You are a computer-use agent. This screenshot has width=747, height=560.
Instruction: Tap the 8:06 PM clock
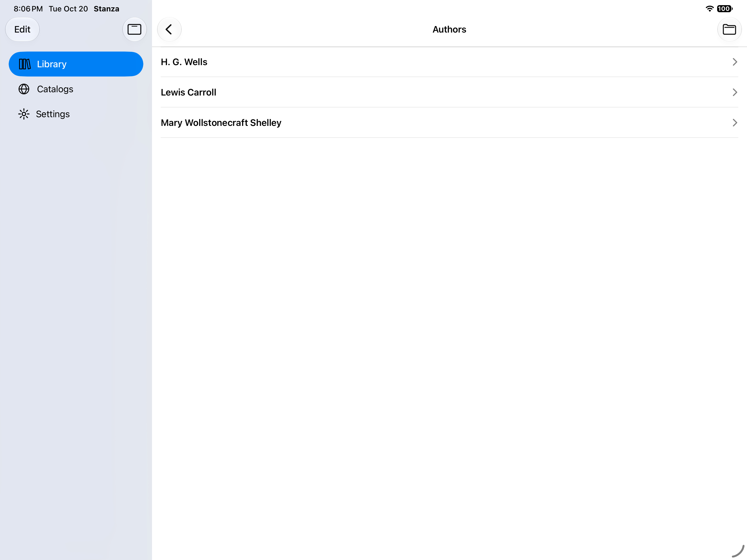tap(29, 9)
